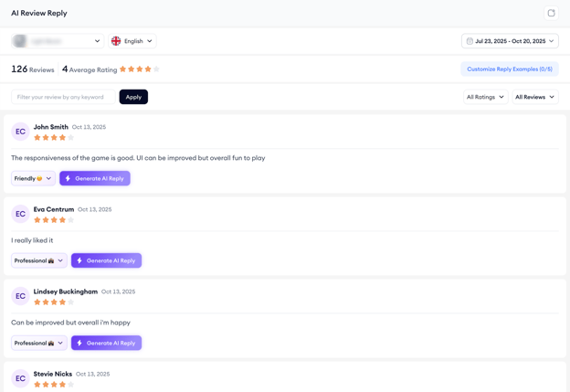The width and height of the screenshot is (570, 392).
Task: Generate AI Reply for Eva Centrum's review
Action: tap(106, 260)
